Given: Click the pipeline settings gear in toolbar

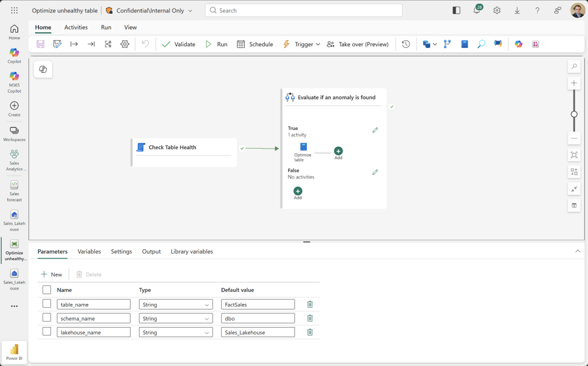Looking at the screenshot, I should [125, 44].
